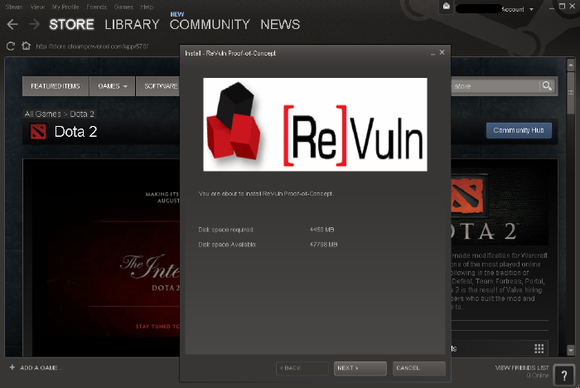This screenshot has width=580, height=388.
Task: Open the inbox envelope icon
Action: click(x=446, y=7)
